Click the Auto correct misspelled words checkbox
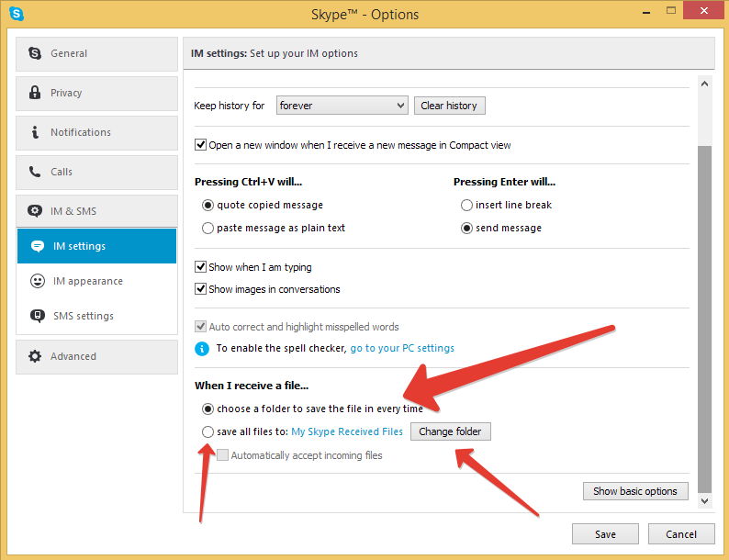Image resolution: width=729 pixels, height=560 pixels. click(200, 326)
